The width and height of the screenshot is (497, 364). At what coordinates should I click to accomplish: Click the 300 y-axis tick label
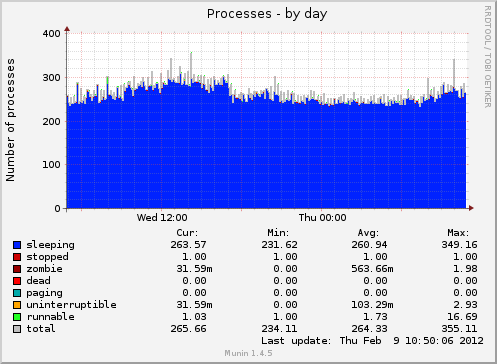coord(52,78)
